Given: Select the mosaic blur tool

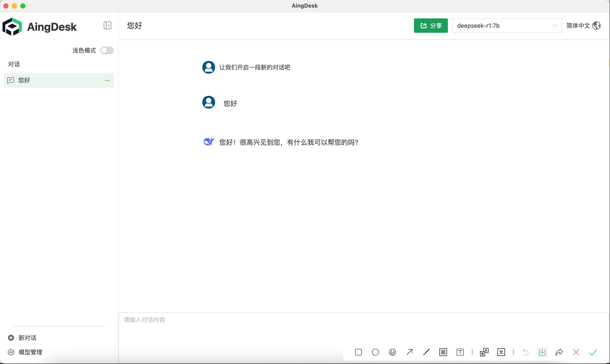Looking at the screenshot, I should point(443,352).
